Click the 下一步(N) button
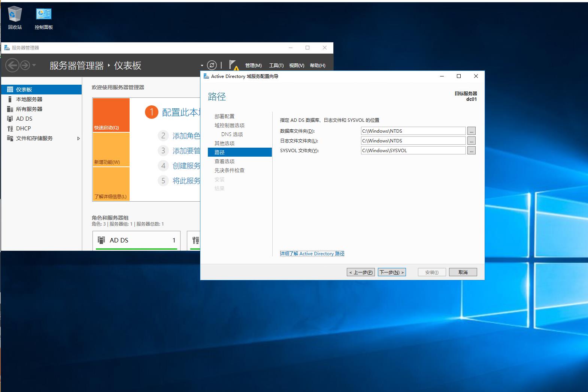Image resolution: width=588 pixels, height=392 pixels. (x=392, y=272)
